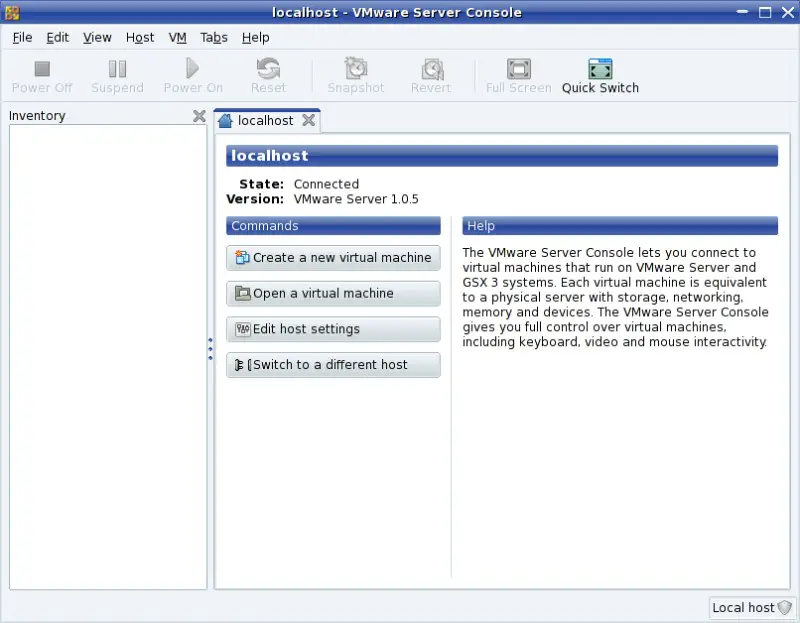This screenshot has height=623, width=800.
Task: Click the Local host status bar label
Action: 743,608
